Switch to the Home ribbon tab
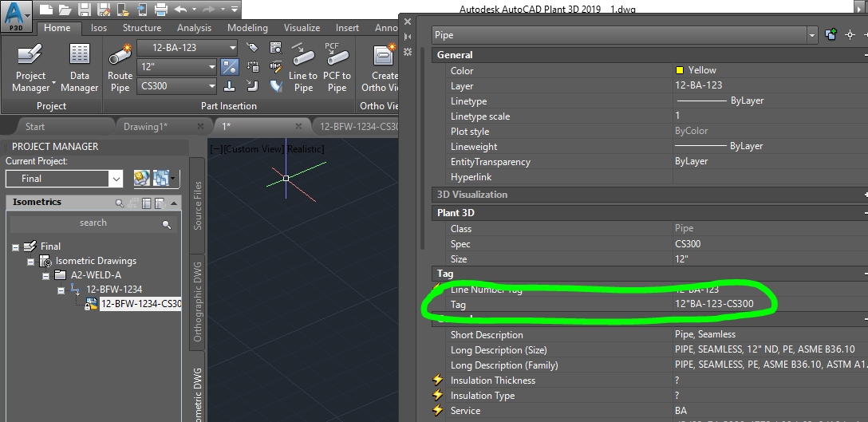 click(x=57, y=28)
